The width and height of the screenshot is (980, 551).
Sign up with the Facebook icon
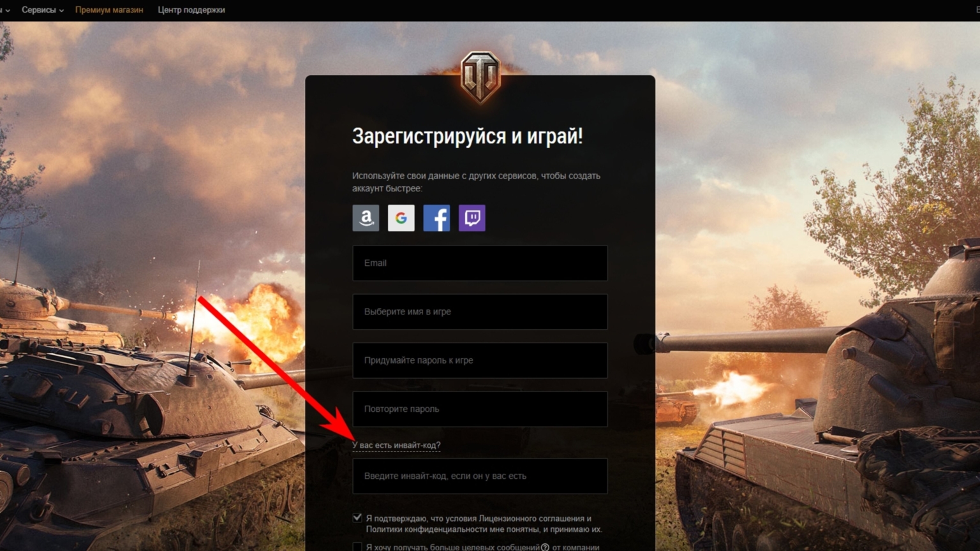[436, 218]
